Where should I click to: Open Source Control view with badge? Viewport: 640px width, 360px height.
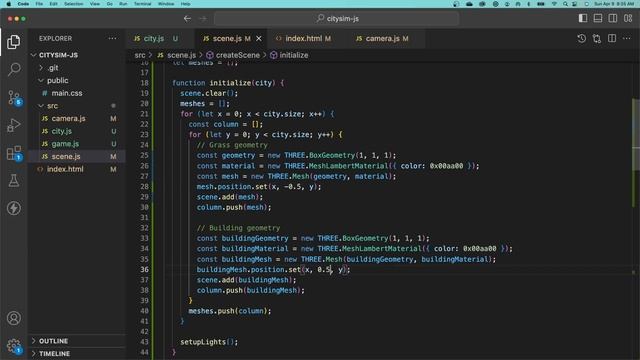coord(14,98)
